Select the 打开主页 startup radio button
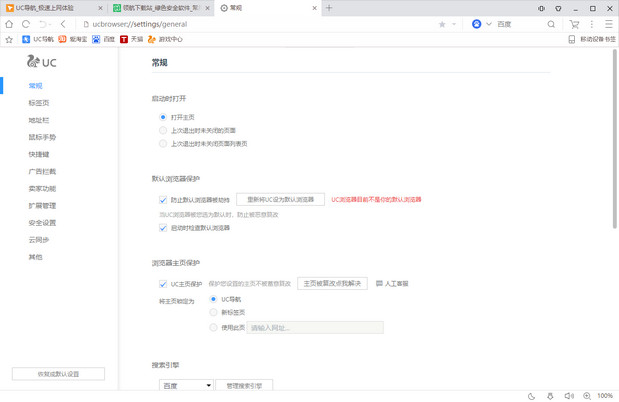Screen dimensions: 619x402 pyautogui.click(x=163, y=117)
